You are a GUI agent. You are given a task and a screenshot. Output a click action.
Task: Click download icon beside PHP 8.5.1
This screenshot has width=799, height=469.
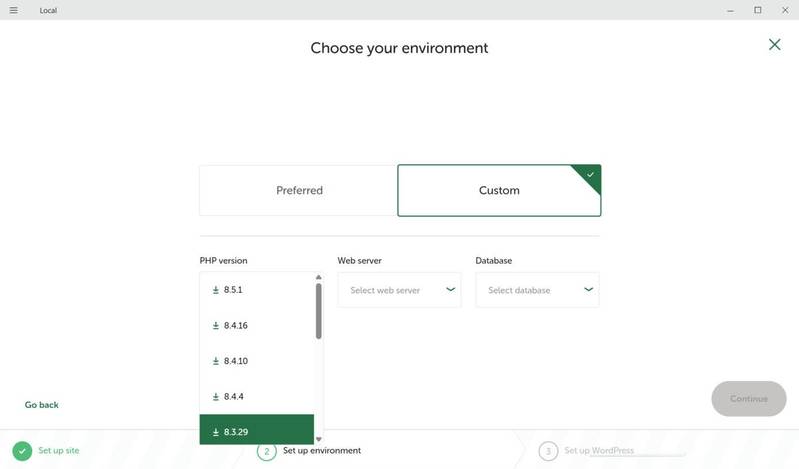pos(216,290)
